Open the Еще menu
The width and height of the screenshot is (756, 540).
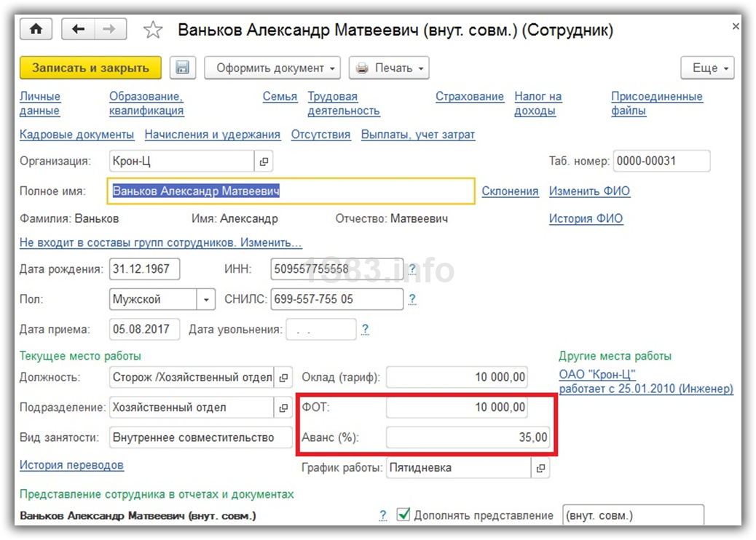(708, 68)
